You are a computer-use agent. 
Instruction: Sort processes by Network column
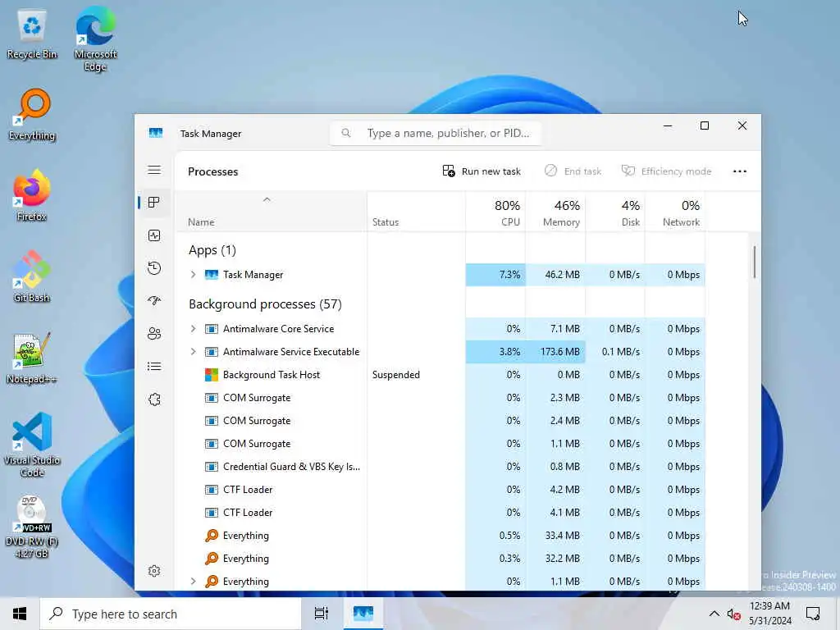(x=675, y=212)
